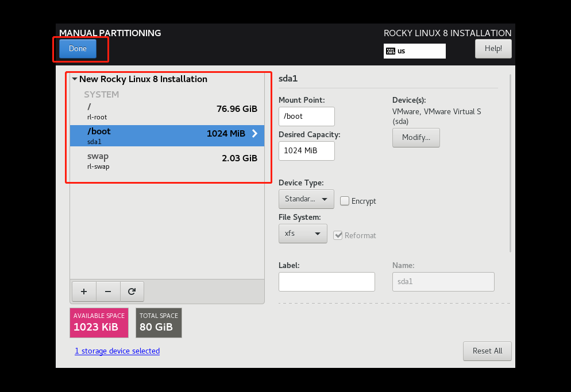The image size is (571, 392).
Task: Open the 1 storage device selected link
Action: (117, 351)
